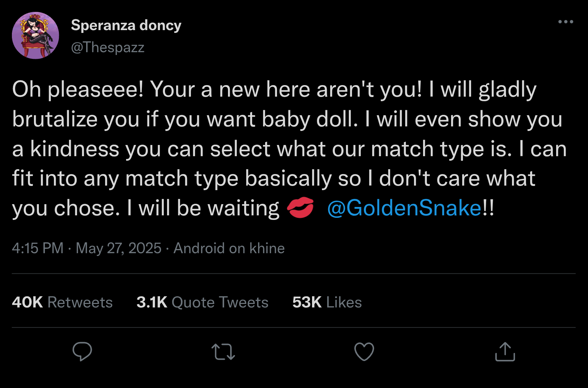Click the word 'brutalize' in the tweet
This screenshot has width=588, height=388.
(x=55, y=119)
